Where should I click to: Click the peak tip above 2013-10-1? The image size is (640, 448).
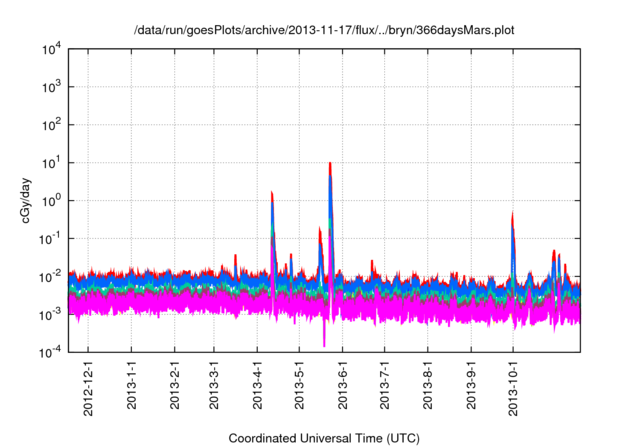[512, 211]
